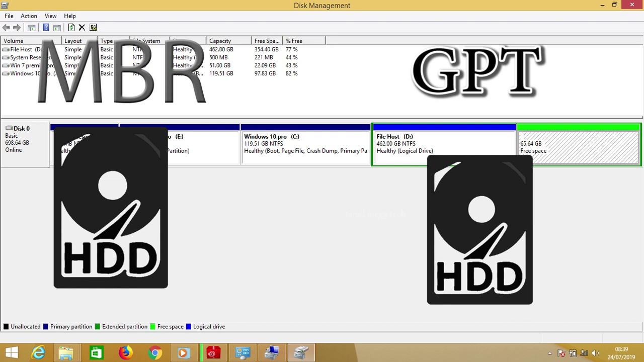Switch to the Disk Management taskbar button
Screen dimensions: 644x362
click(301, 353)
